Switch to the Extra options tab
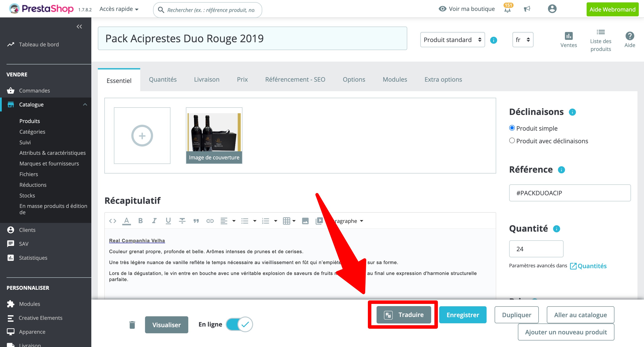 pyautogui.click(x=443, y=79)
